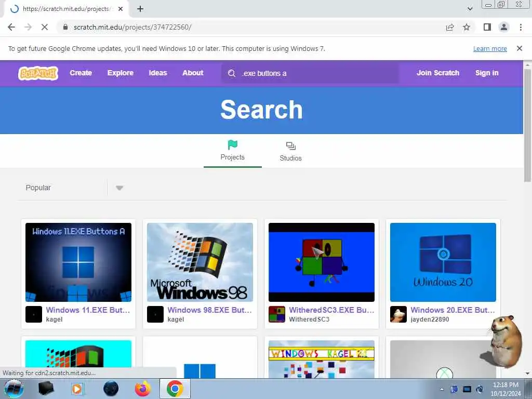Image resolution: width=532 pixels, height=399 pixels.
Task: Click the Chrome taskbar icon
Action: [x=175, y=389]
